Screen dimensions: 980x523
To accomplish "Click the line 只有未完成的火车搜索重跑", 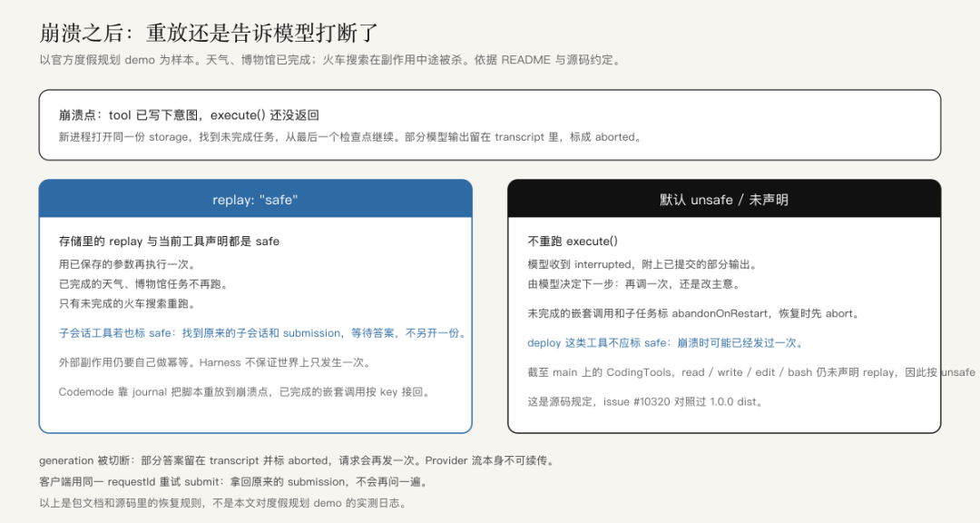I will point(127,304).
